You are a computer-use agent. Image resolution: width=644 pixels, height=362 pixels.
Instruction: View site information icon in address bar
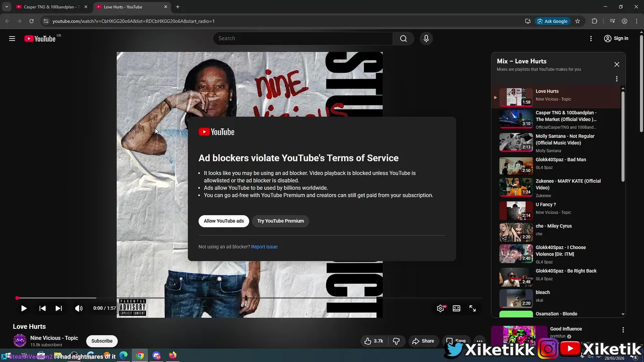46,21
